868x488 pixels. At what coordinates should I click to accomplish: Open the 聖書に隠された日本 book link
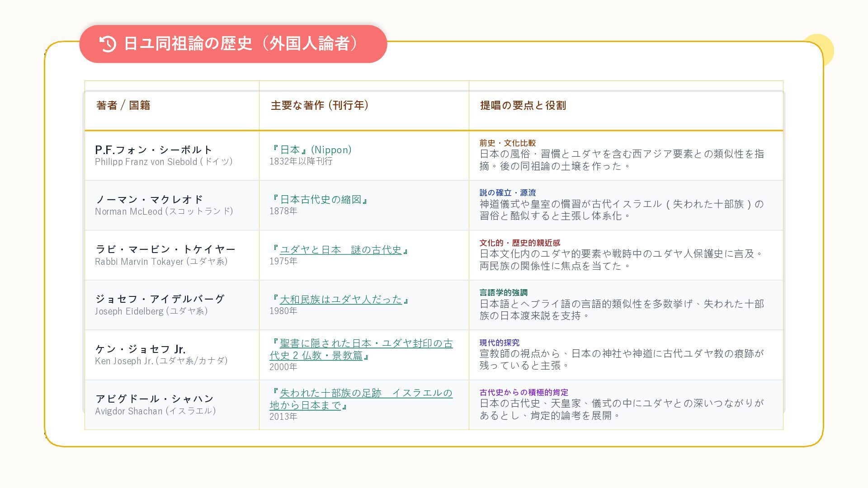point(366,344)
